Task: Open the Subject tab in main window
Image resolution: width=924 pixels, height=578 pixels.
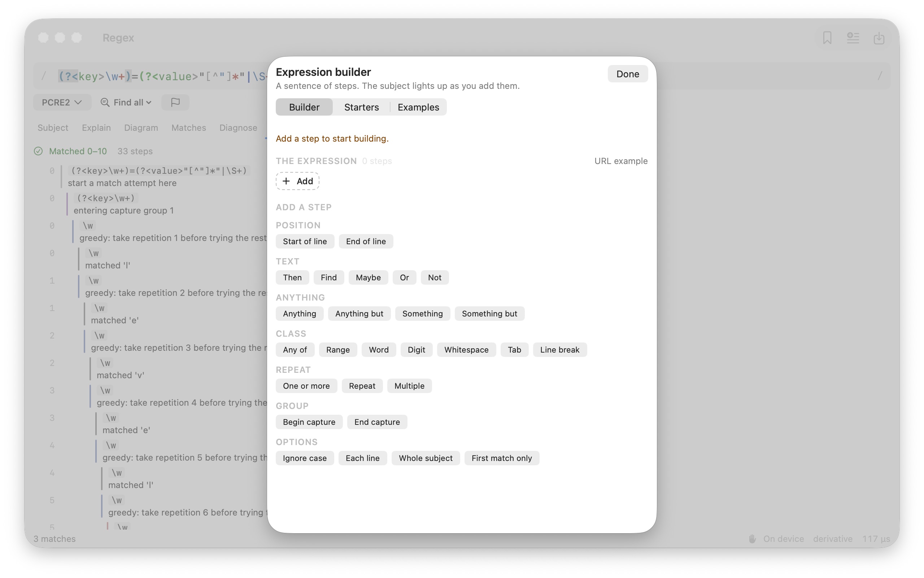Action: 53,128
